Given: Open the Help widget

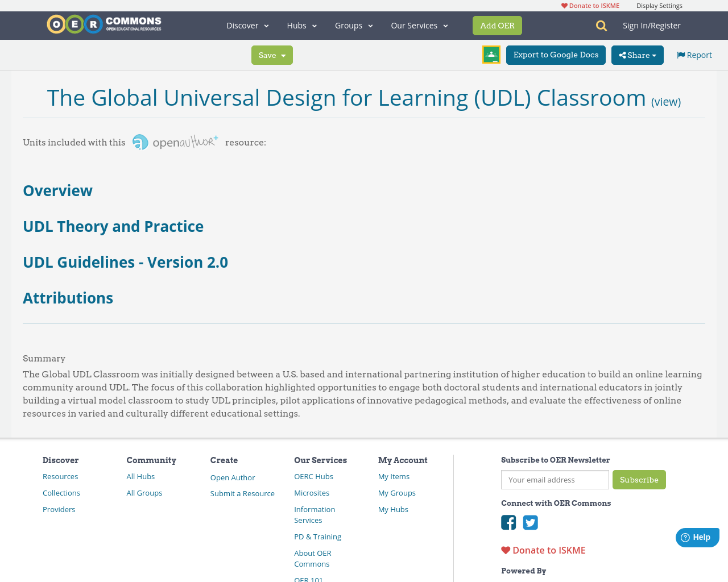Looking at the screenshot, I should (697, 536).
